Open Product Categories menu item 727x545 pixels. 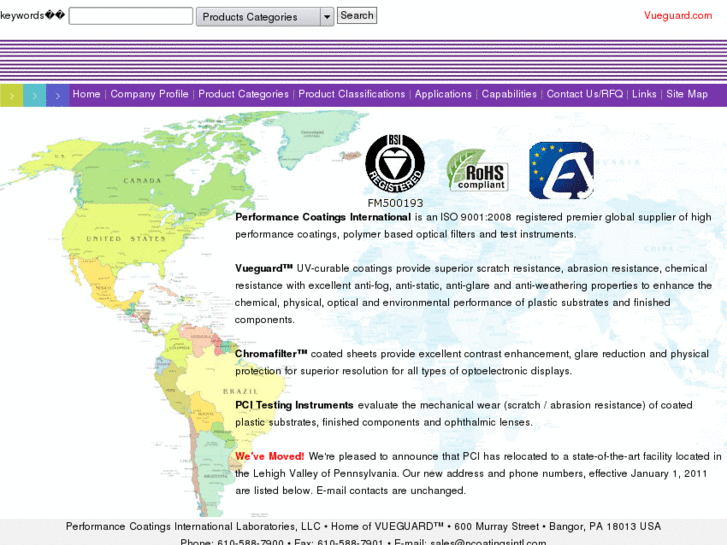243,94
